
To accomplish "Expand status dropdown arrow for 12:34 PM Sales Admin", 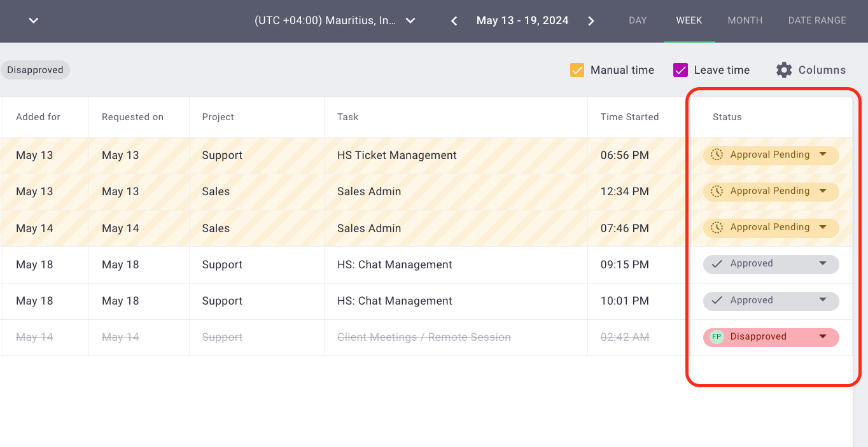I will click(822, 191).
